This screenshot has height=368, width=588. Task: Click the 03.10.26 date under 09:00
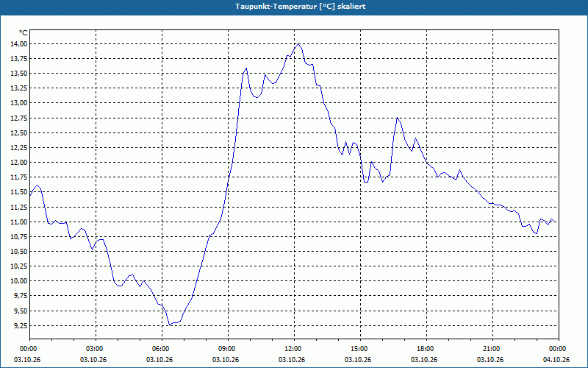tap(226, 360)
